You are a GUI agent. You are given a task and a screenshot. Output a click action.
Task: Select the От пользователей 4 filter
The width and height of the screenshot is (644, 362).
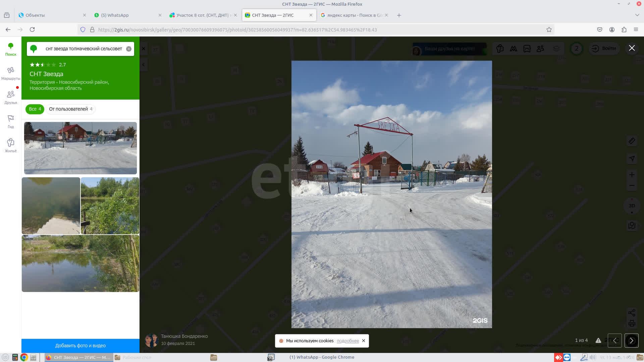point(70,109)
